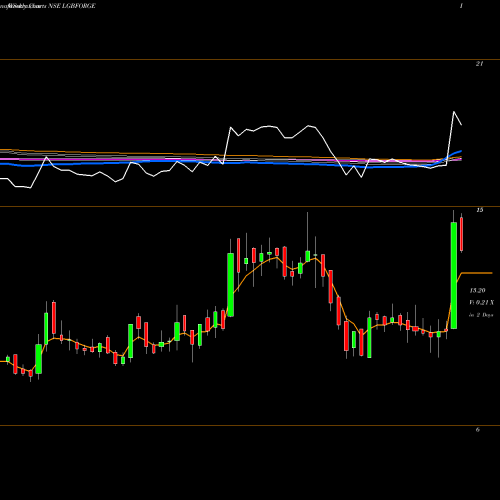Click the "in 2 Days" text

pyautogui.click(x=481, y=315)
